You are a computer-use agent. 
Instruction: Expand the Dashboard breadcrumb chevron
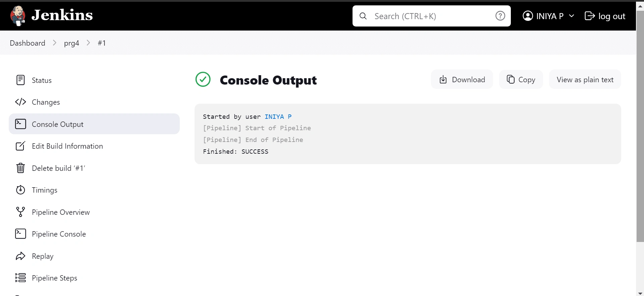(x=55, y=43)
